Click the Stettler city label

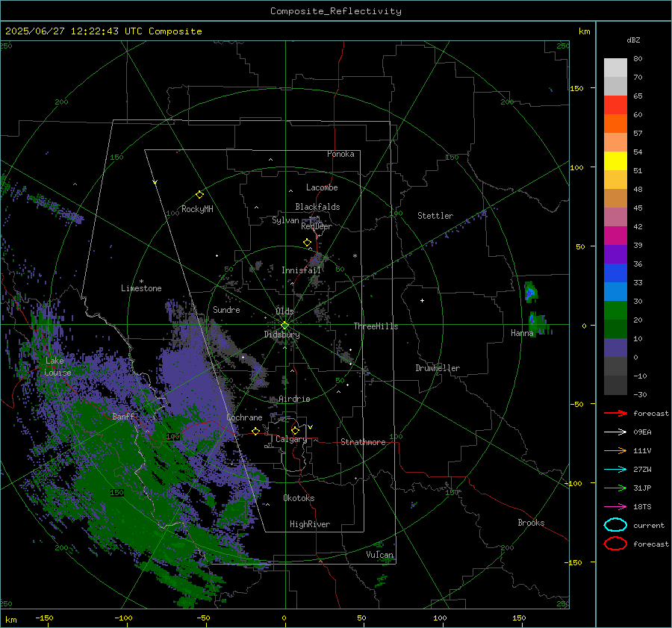(x=435, y=216)
